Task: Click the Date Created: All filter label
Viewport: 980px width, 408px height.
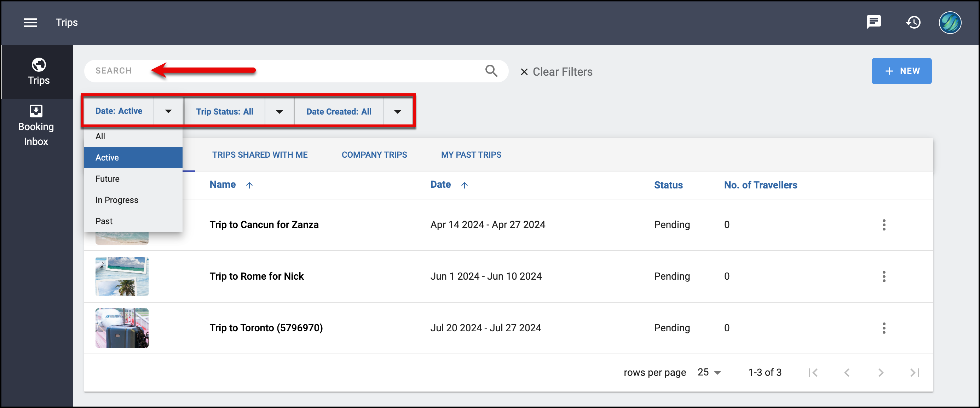Action: point(339,112)
